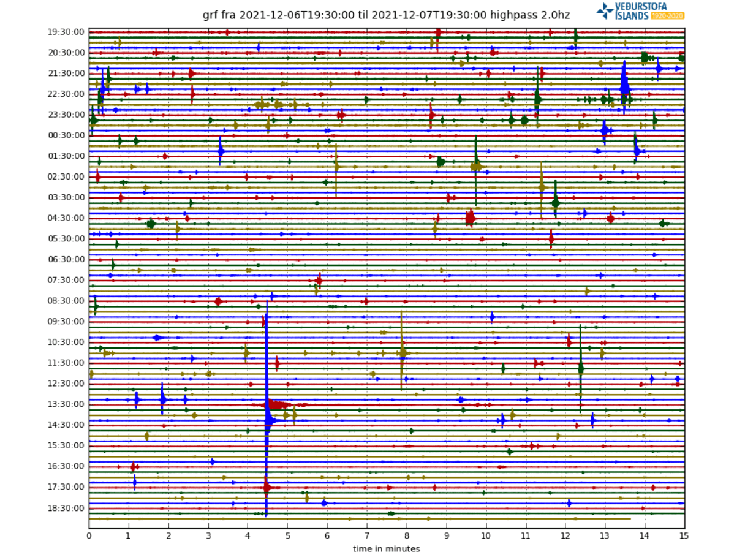
Task: Click the red burst on the 04:30:00 trace
Action: 470,218
